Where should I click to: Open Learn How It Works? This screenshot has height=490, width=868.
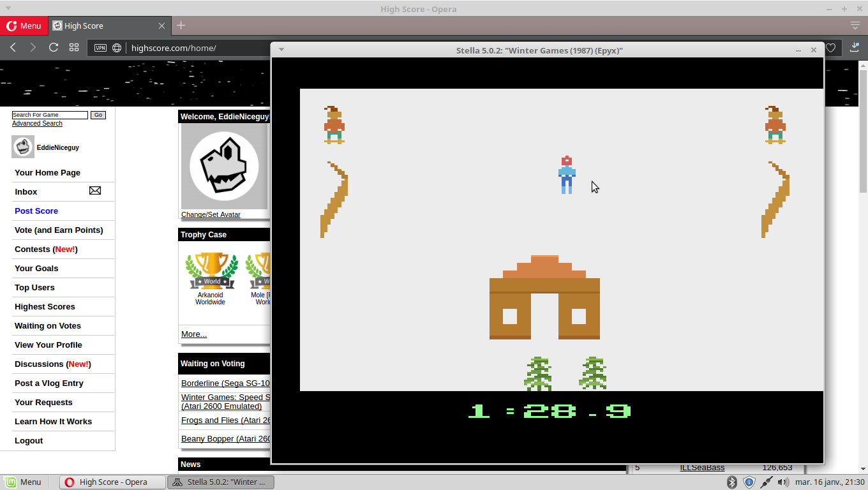coord(53,421)
